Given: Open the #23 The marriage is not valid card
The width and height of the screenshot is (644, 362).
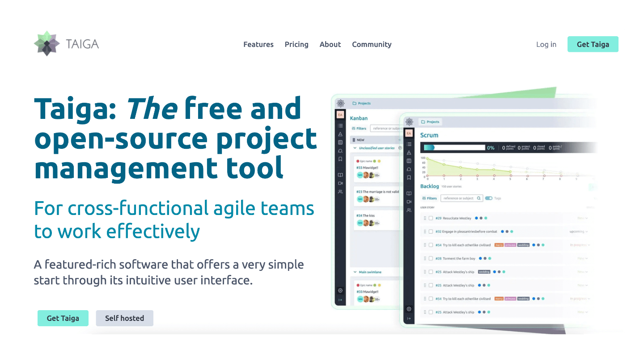Looking at the screenshot, I should tap(377, 196).
